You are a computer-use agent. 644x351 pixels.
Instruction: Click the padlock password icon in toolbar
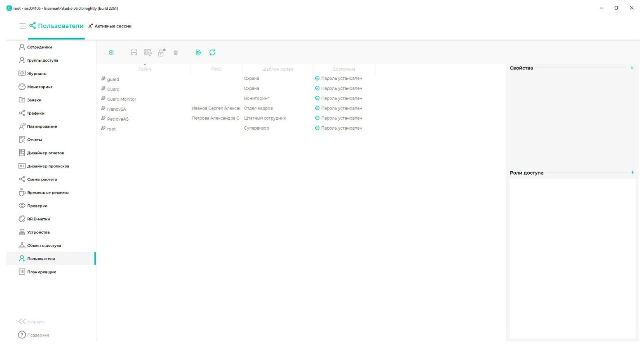[x=161, y=53]
